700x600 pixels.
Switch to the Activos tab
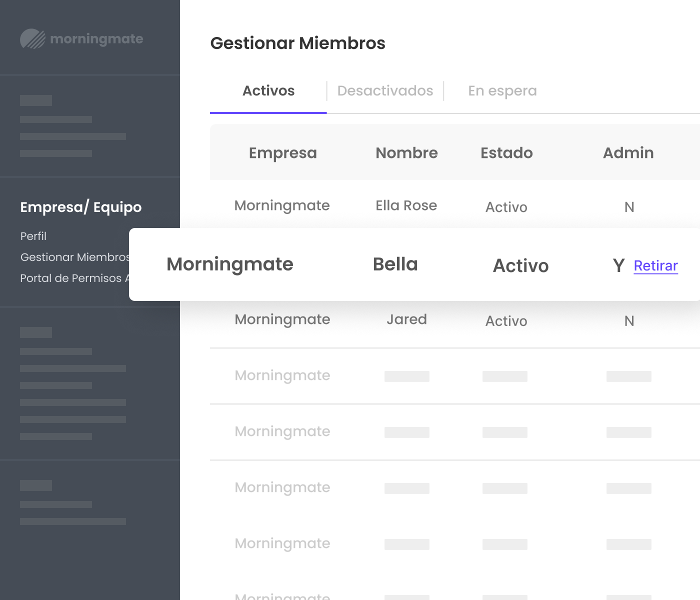click(x=268, y=91)
